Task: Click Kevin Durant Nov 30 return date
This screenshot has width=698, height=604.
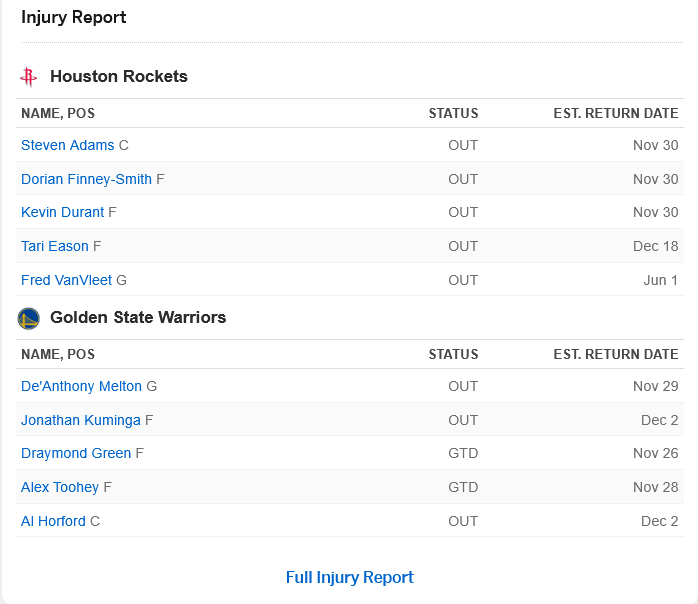Action: point(656,212)
